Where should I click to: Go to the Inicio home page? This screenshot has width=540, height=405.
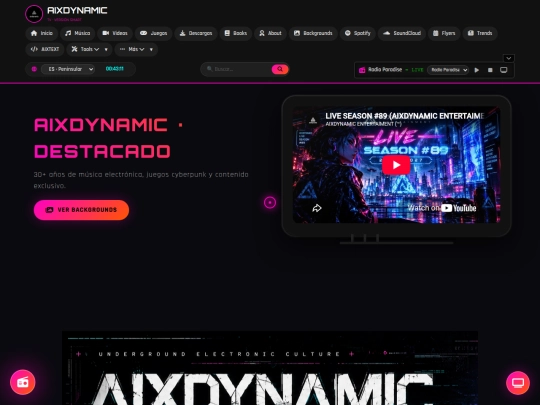(42, 33)
